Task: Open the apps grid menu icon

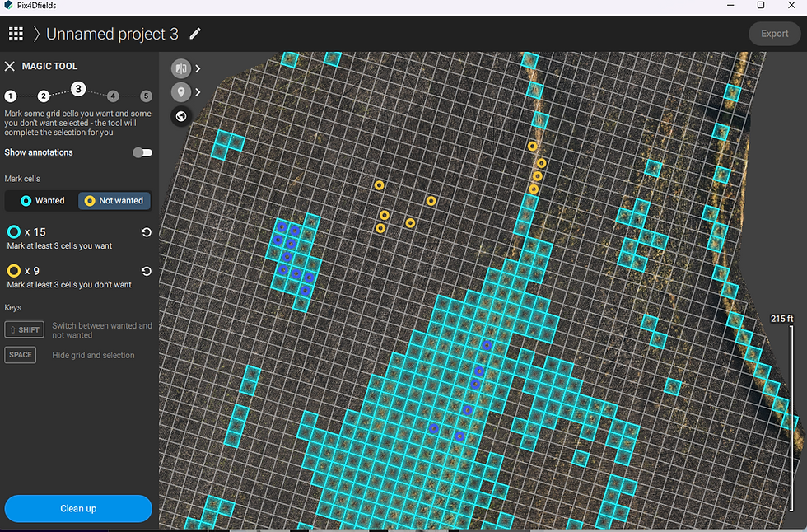Action: [16, 34]
